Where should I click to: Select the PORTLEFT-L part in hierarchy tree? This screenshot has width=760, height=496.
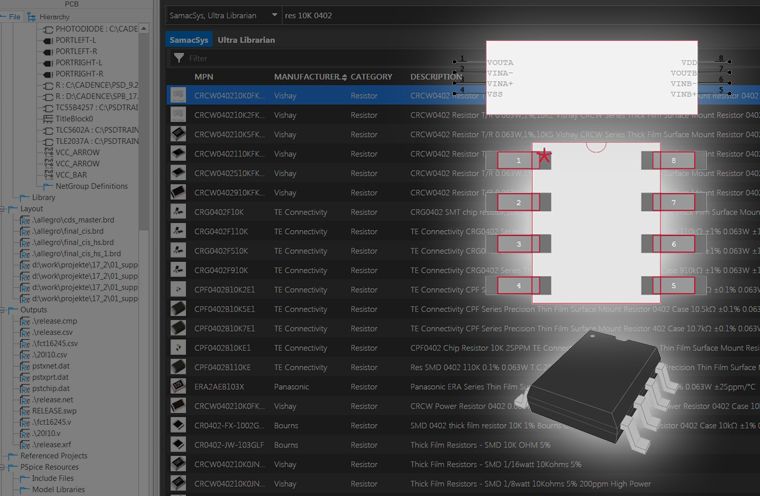[76, 40]
